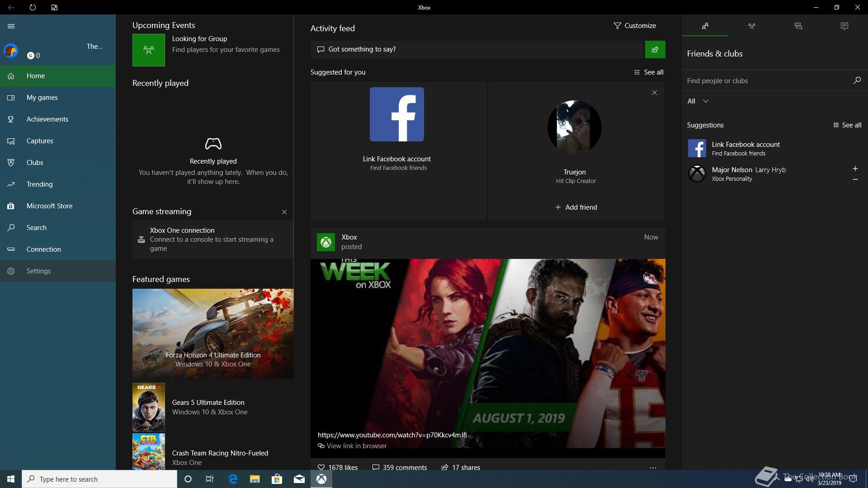
Task: Share the Xbox post (17 shares)
Action: (461, 467)
